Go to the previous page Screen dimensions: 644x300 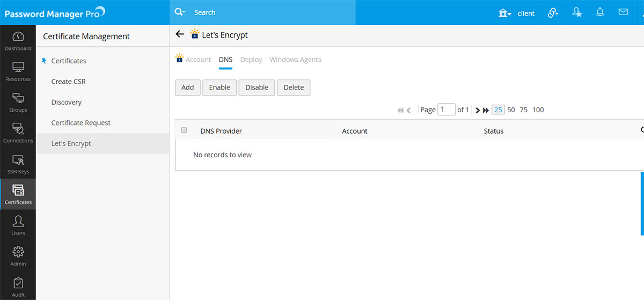tap(408, 110)
